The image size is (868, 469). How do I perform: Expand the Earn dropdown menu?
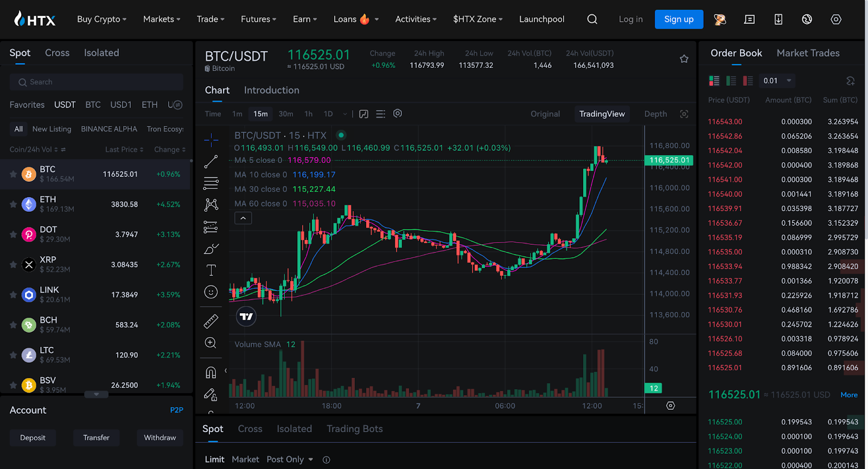(305, 19)
